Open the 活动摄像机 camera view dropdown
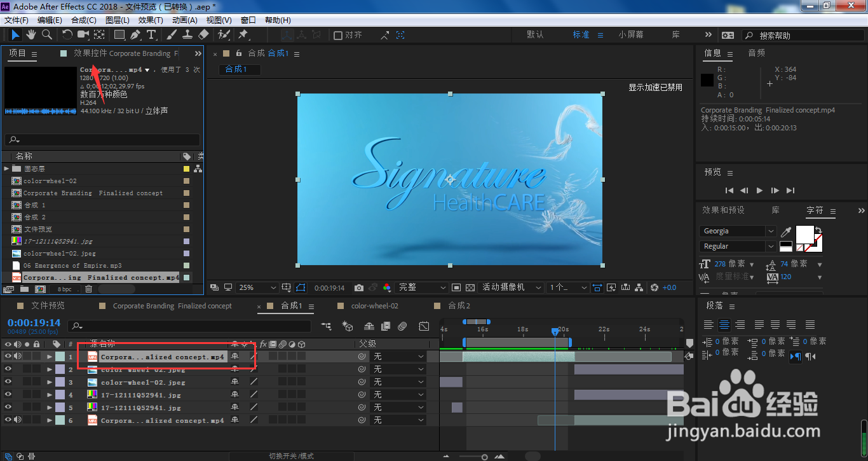This screenshot has width=868, height=461. [512, 287]
